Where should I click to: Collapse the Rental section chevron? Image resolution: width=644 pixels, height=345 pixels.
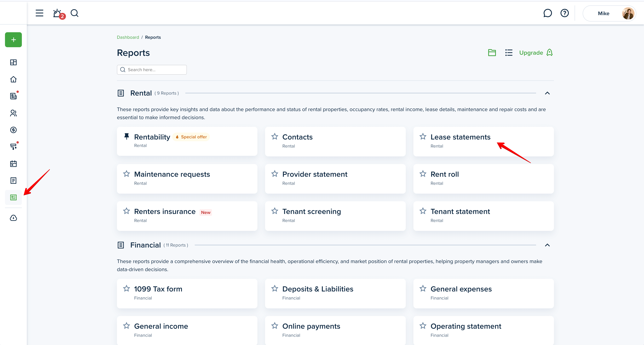(547, 93)
